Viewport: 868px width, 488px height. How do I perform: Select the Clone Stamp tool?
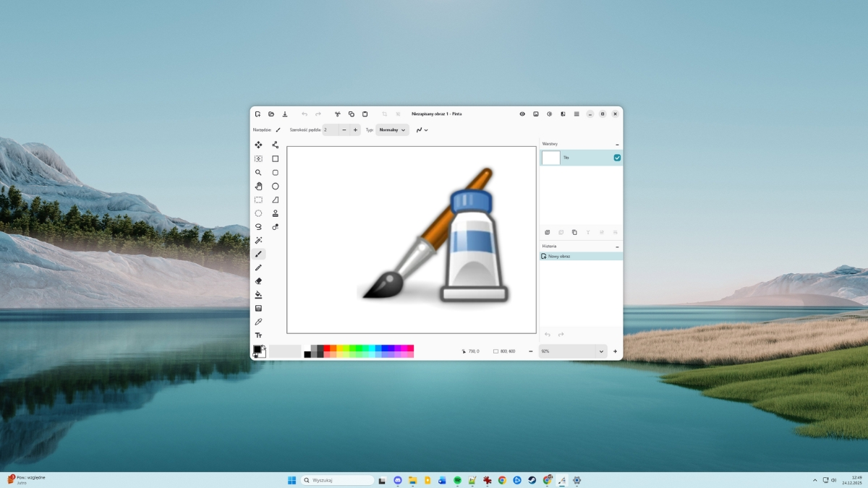276,213
